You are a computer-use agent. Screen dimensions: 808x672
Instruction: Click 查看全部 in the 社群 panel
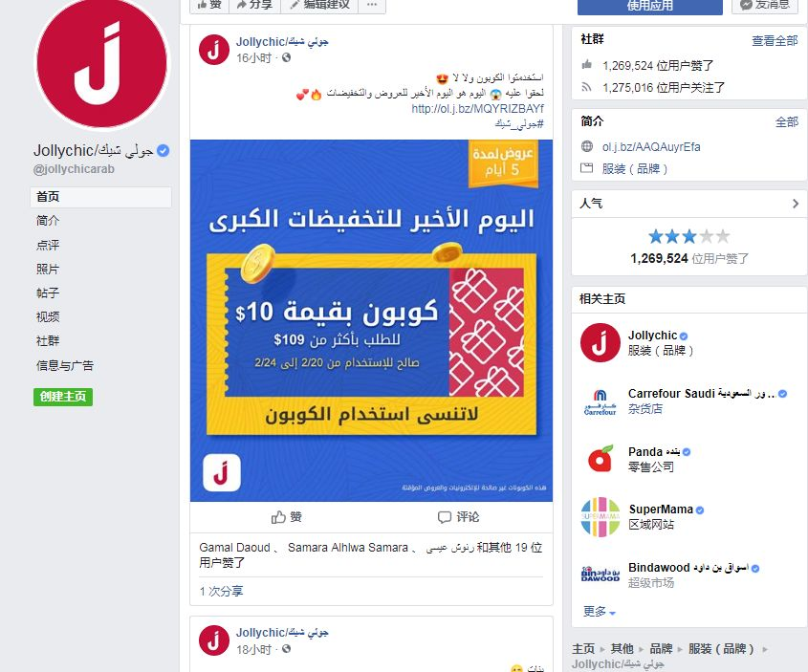(775, 41)
